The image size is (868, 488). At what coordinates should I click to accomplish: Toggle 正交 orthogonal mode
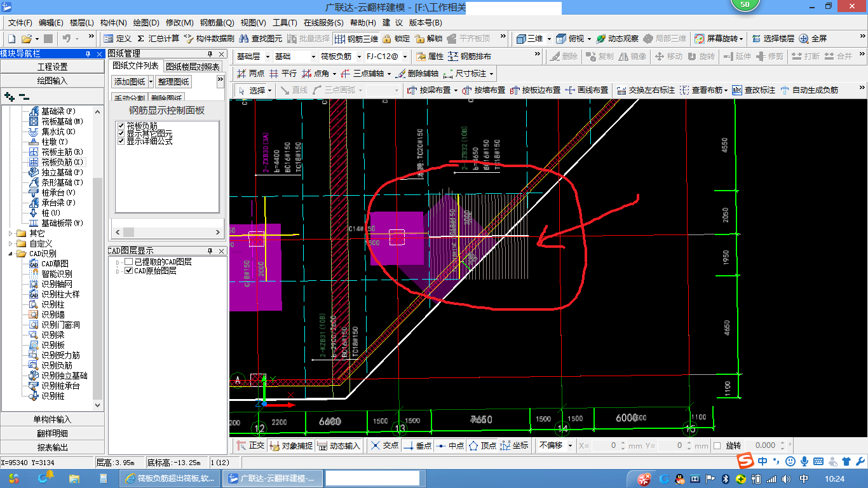click(251, 445)
